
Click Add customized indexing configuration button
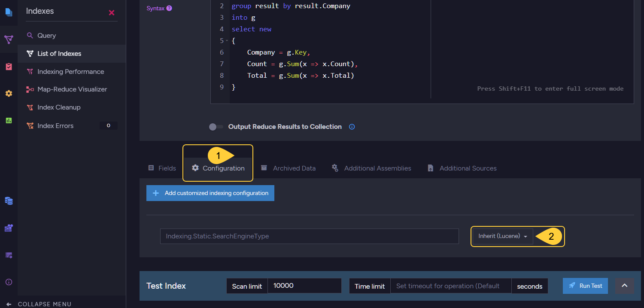(x=210, y=193)
